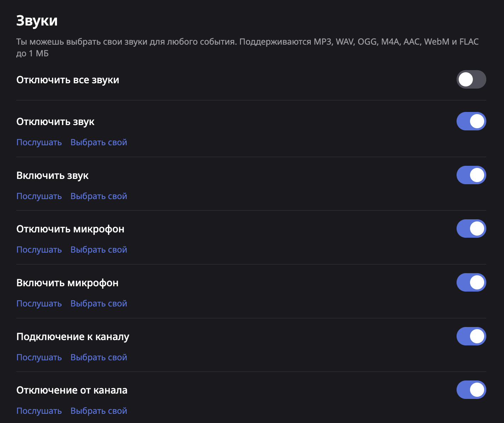Turn off the 'Отключить звук' sound toggle
504x423 pixels.
point(471,122)
